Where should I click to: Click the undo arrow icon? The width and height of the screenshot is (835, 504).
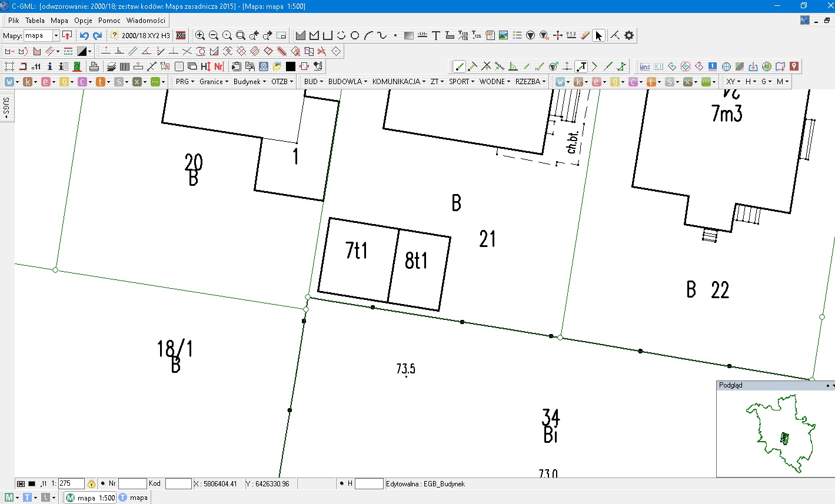[84, 35]
